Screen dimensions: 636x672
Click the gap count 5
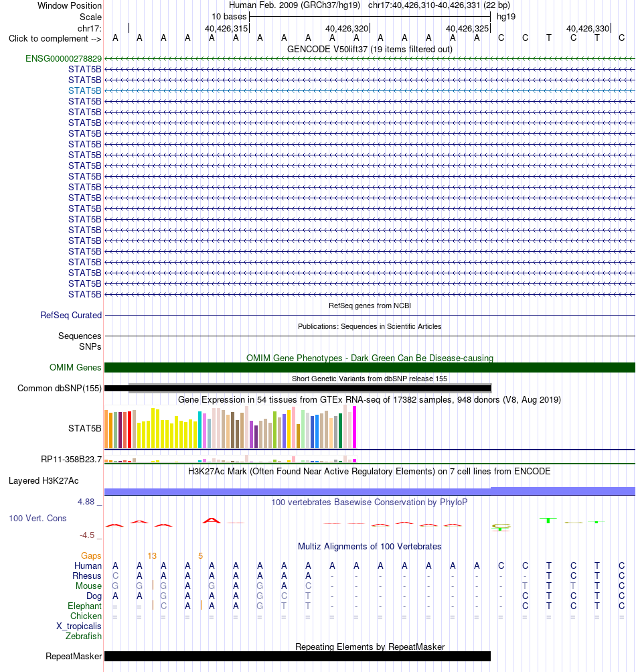200,556
